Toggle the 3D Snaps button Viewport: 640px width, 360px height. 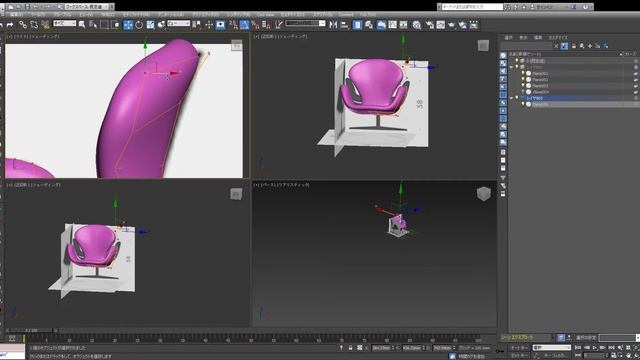[233, 25]
